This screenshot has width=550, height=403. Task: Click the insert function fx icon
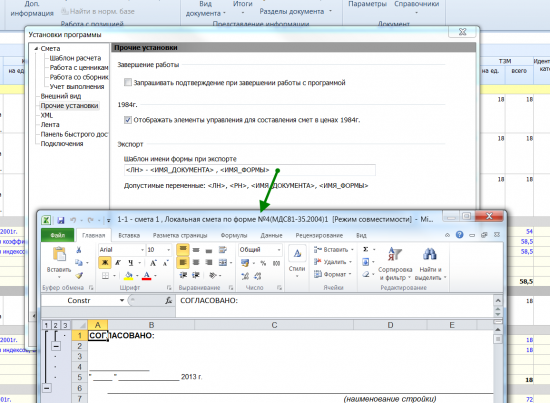pos(169,301)
